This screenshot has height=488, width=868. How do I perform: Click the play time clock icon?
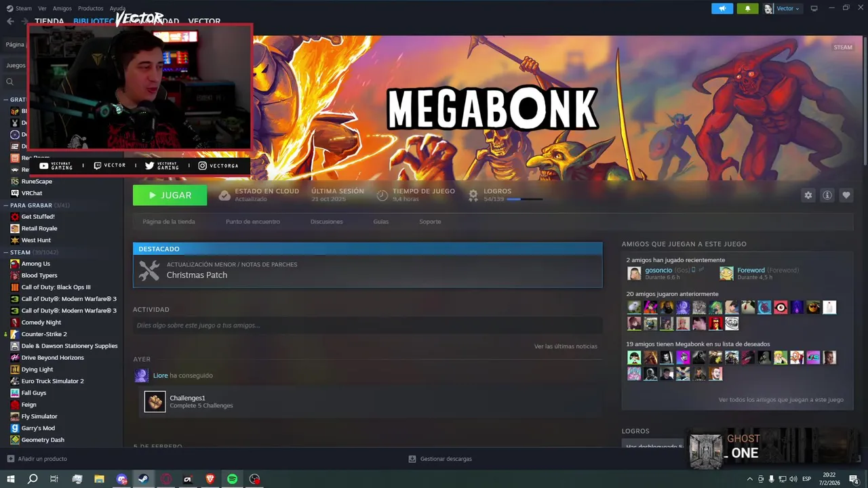point(382,195)
